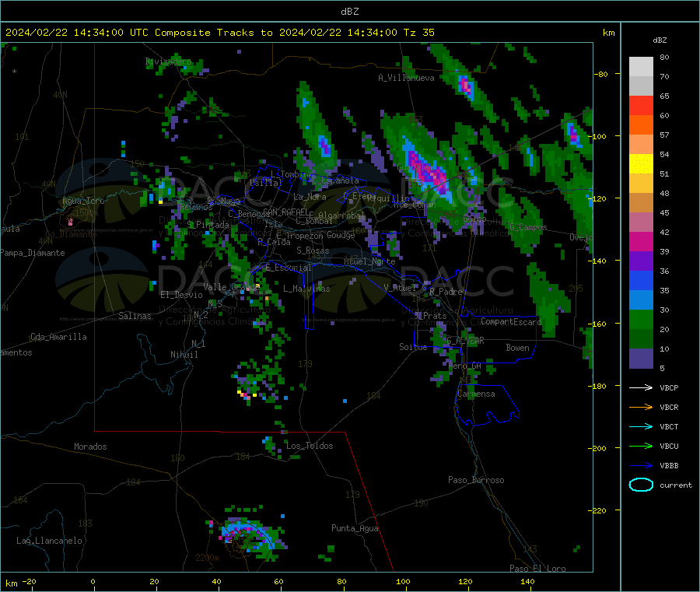Click the 'Morados' map label
Screen dimensions: 700x592
90,447
